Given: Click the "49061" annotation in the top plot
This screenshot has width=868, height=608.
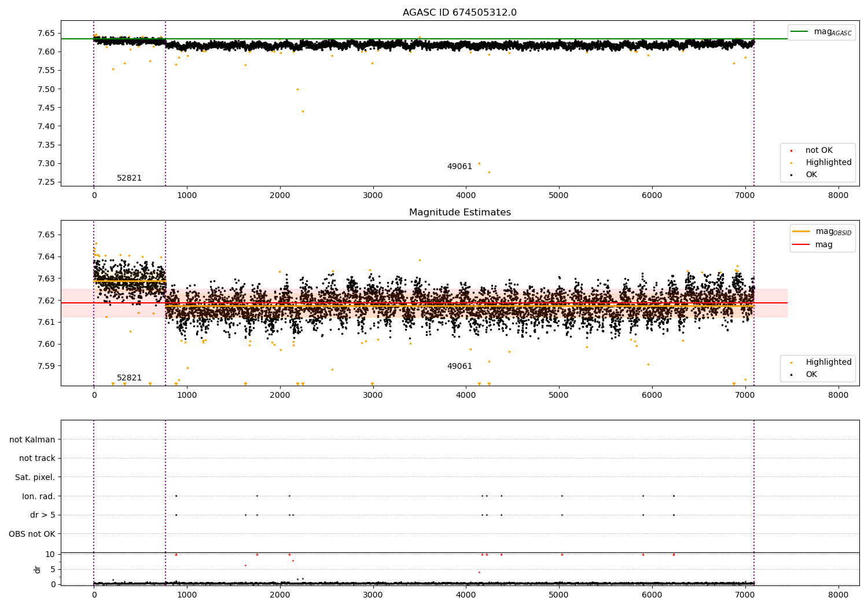Looking at the screenshot, I should pyautogui.click(x=459, y=167).
